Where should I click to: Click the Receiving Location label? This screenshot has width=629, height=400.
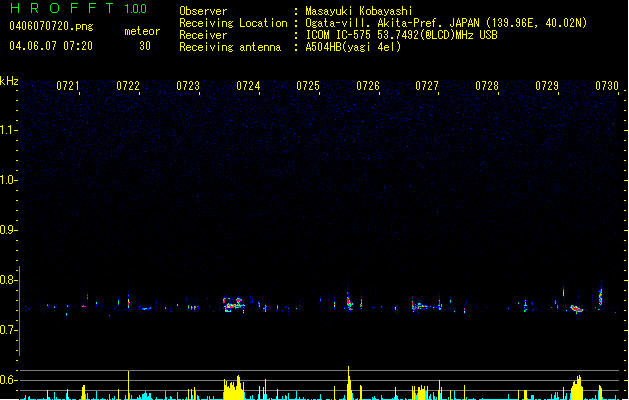(x=233, y=23)
